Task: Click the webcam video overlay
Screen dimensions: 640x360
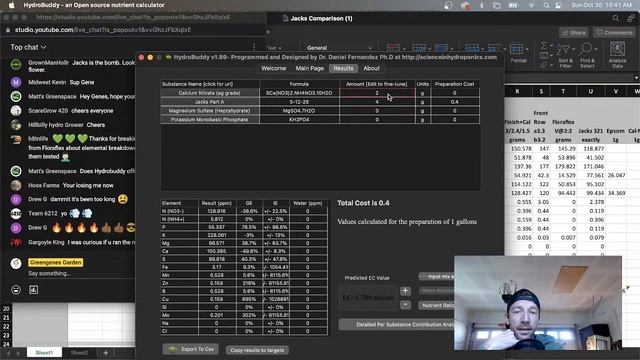Action: 538,303
